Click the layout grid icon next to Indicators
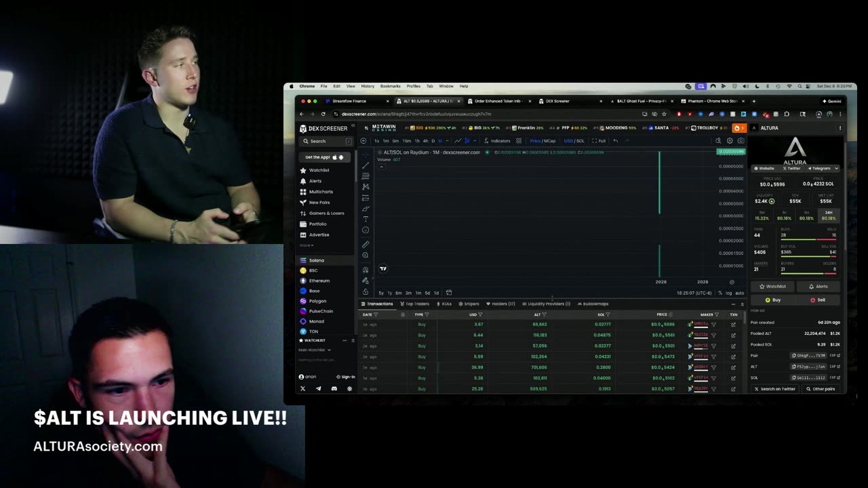Screen dimensions: 868x488 [519, 141]
